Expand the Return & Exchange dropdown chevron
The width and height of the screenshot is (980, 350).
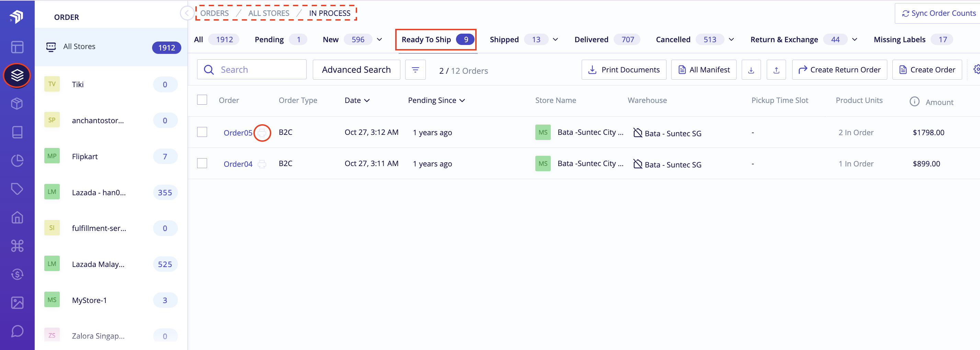click(x=854, y=39)
